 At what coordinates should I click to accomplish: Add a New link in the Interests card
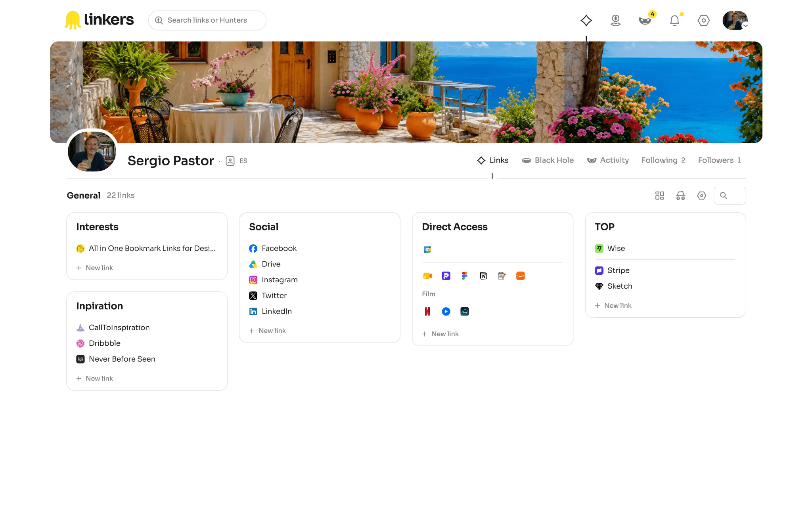(x=94, y=268)
